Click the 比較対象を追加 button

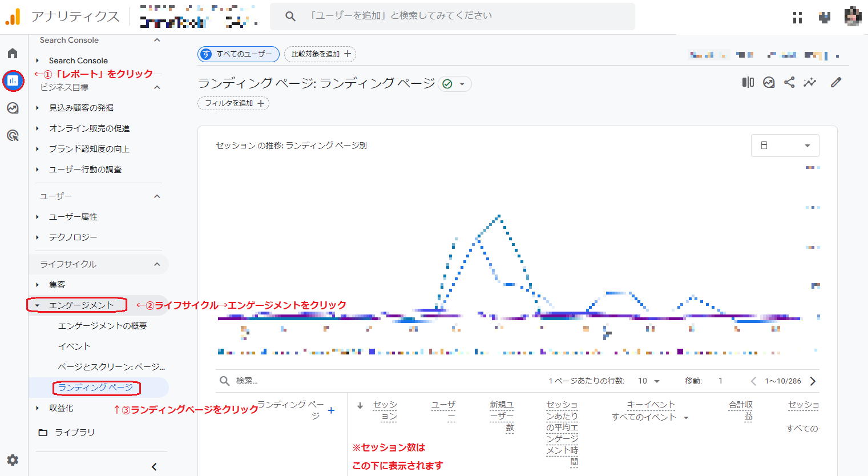[320, 54]
